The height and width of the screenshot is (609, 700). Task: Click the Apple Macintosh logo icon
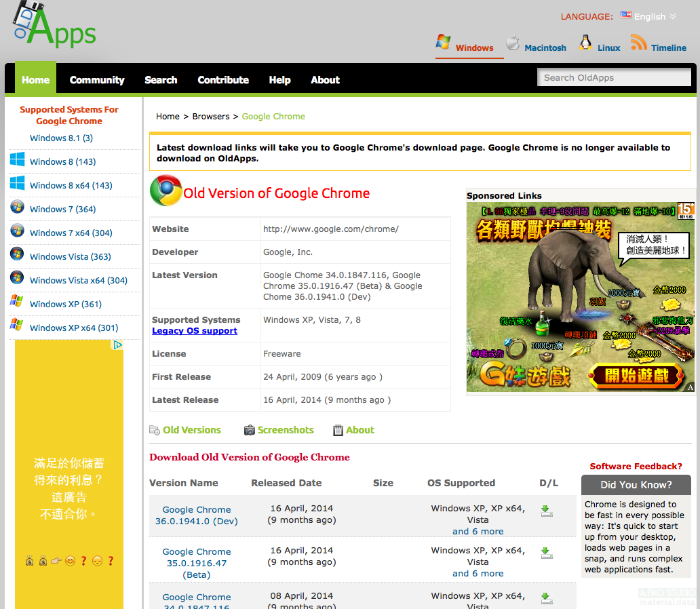tap(513, 43)
